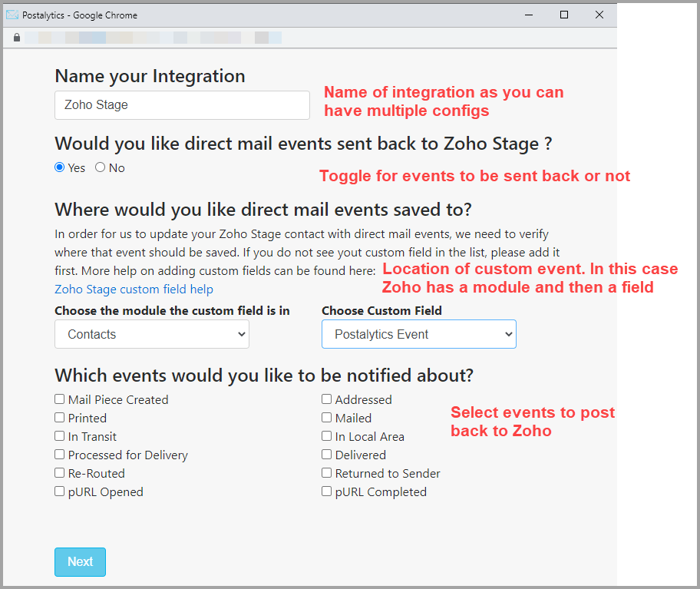This screenshot has width=700, height=589.
Task: Tick the Mailed checkbox
Action: 327,418
